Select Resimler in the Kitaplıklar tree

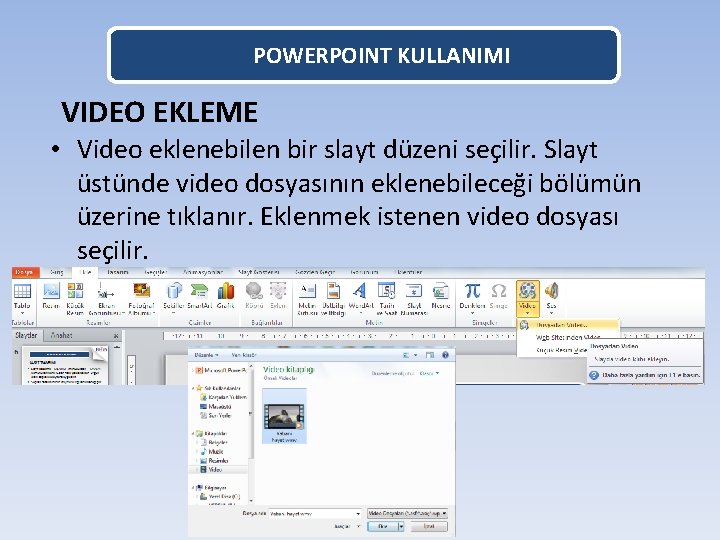tap(214, 461)
